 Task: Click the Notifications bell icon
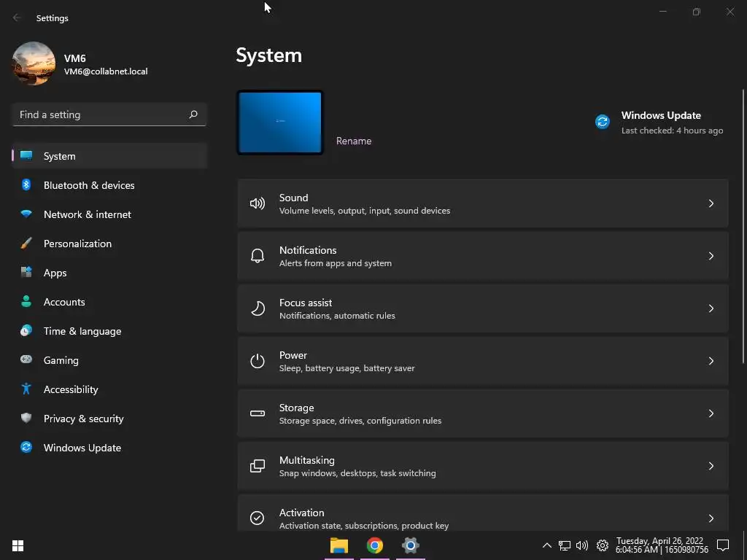[x=258, y=256]
